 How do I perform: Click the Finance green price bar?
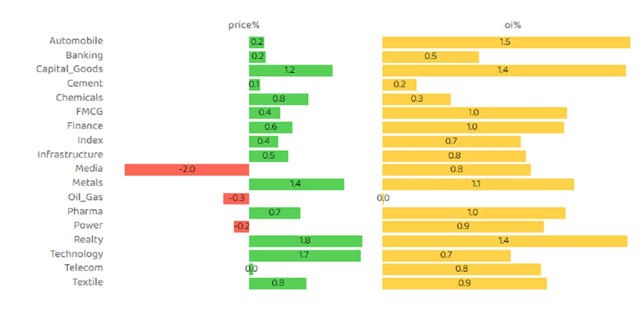click(270, 127)
